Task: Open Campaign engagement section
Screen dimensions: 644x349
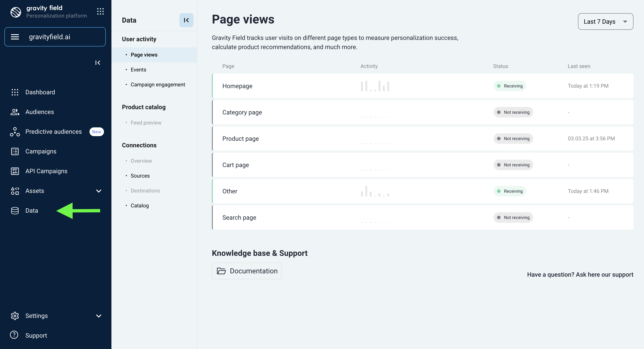Action: coord(158,85)
